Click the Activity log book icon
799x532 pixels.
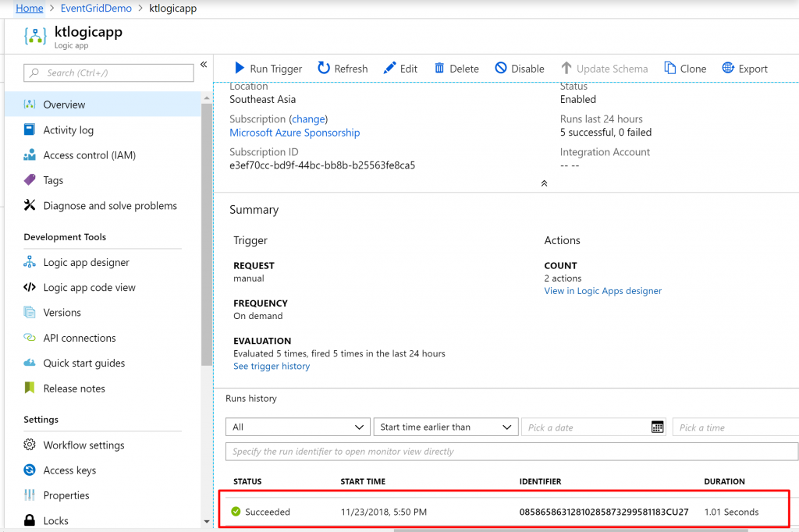tap(30, 130)
